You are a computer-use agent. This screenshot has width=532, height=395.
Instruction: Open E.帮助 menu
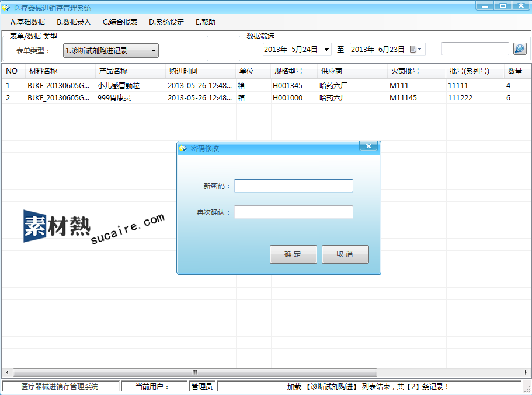206,22
